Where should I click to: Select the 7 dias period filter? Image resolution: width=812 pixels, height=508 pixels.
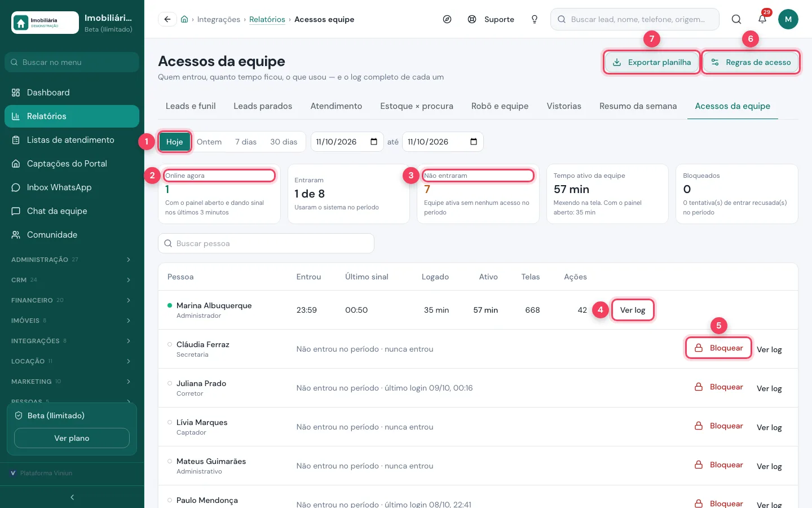pyautogui.click(x=246, y=142)
